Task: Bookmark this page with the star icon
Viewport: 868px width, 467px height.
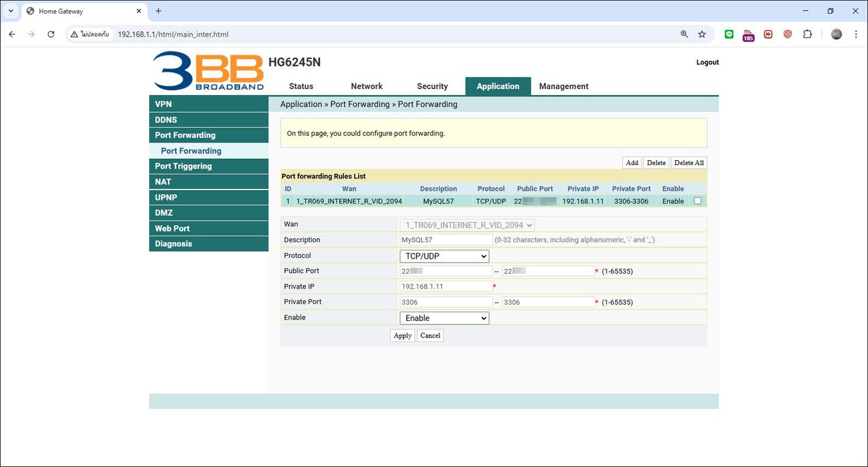Action: 702,34
